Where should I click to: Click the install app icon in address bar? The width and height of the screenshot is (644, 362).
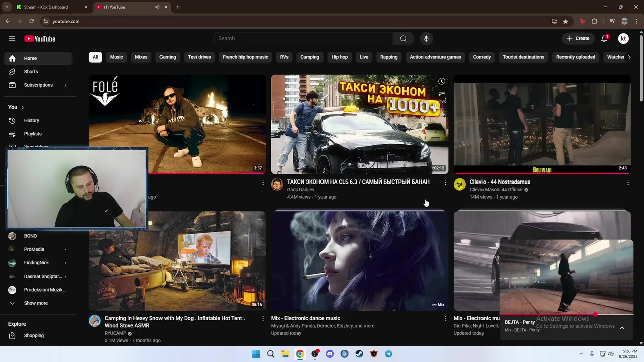tap(554, 21)
